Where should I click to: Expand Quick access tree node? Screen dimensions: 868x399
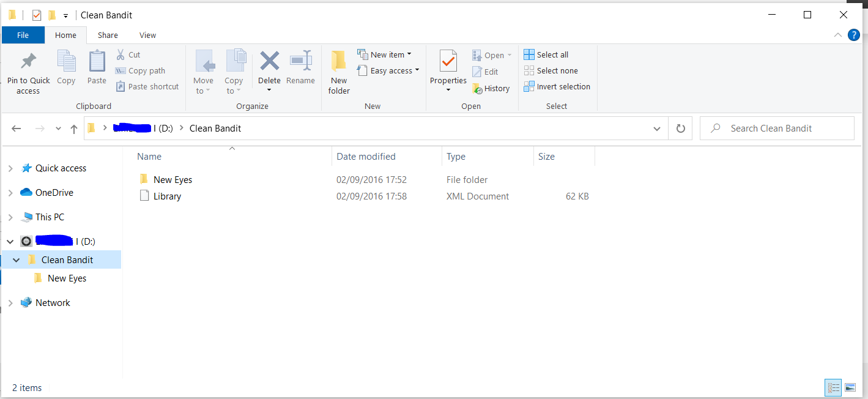pos(10,168)
